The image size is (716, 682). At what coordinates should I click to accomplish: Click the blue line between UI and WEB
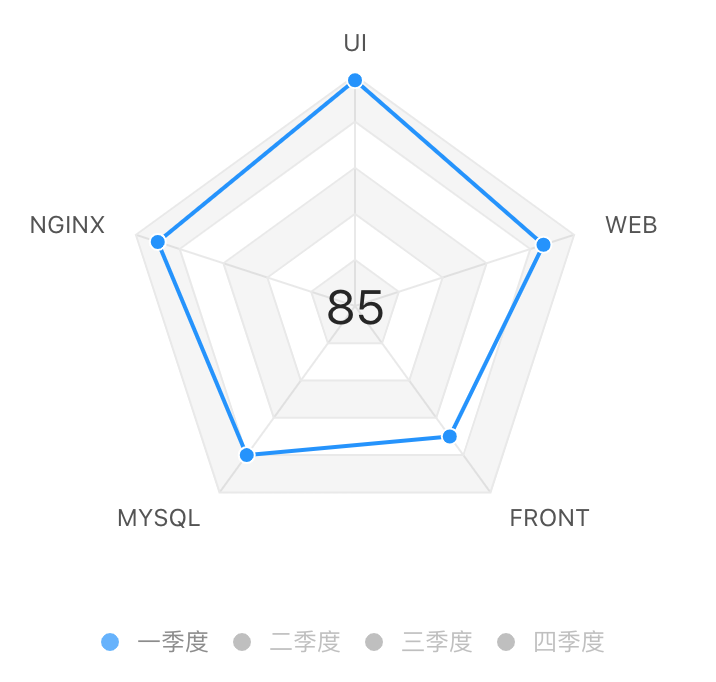[449, 163]
